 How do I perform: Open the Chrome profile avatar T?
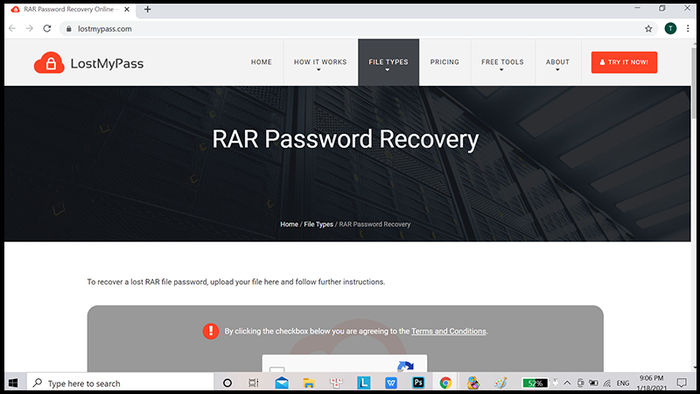point(671,29)
